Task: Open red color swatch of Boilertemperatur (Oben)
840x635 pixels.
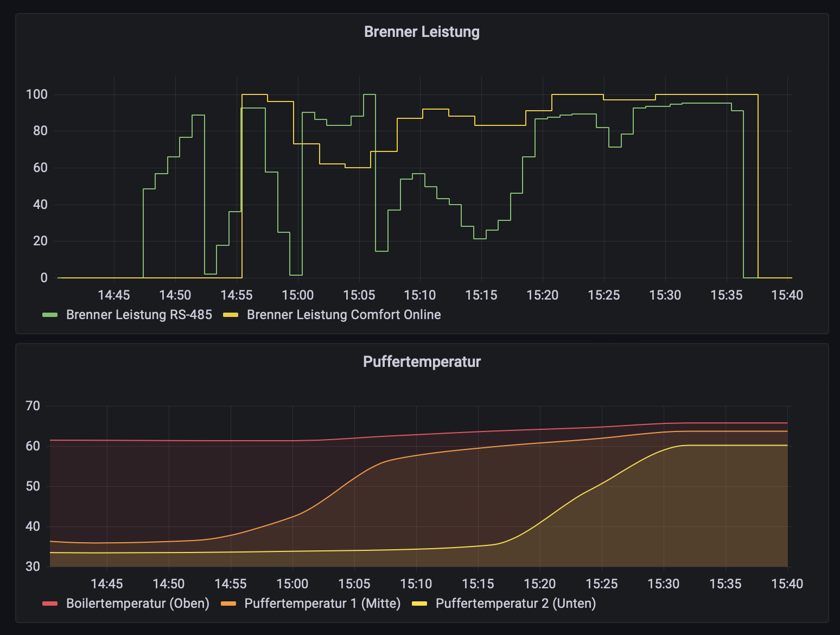Action: pos(50,604)
